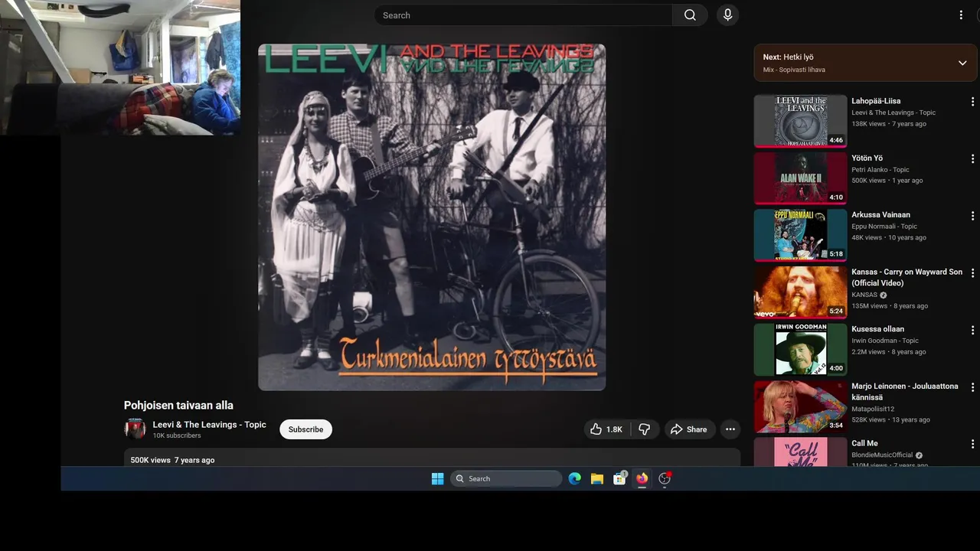Screen dimensions: 980x551
Task: Play the Yötön Yö video thumbnail
Action: [x=800, y=178]
